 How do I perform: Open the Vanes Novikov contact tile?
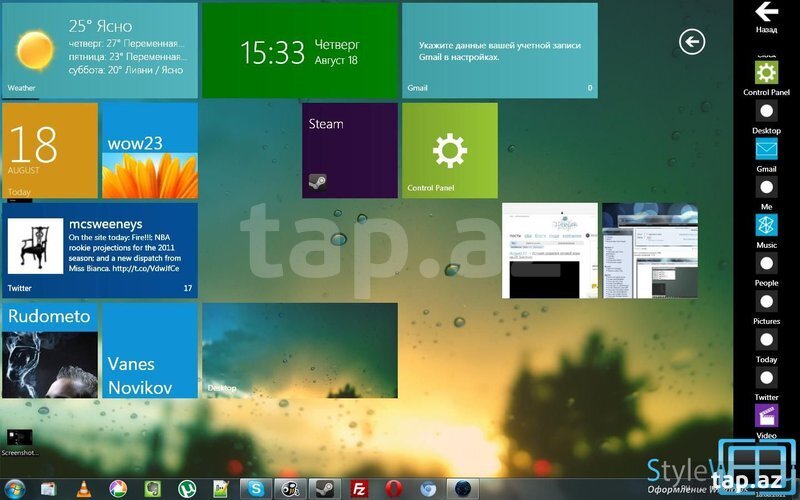click(149, 350)
